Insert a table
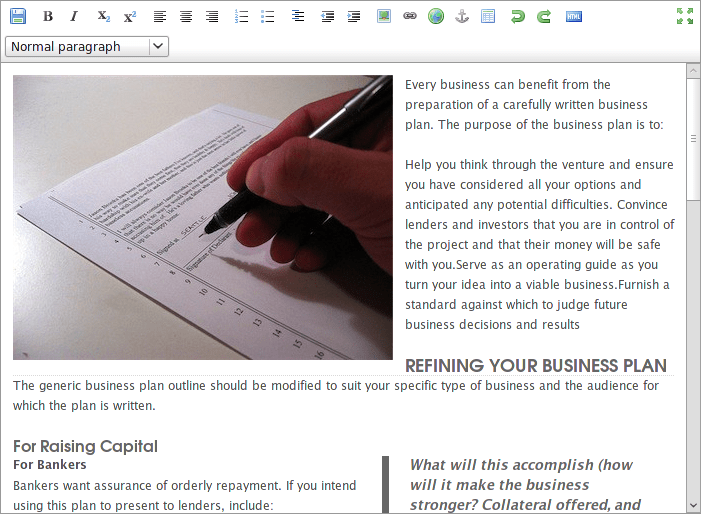 point(488,17)
